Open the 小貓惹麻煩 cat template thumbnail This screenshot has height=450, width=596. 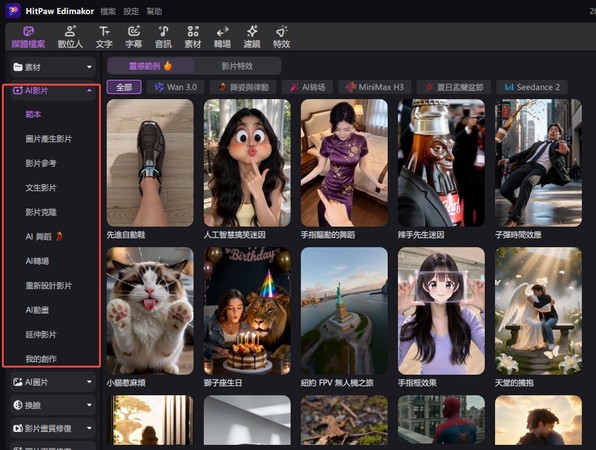(150, 311)
